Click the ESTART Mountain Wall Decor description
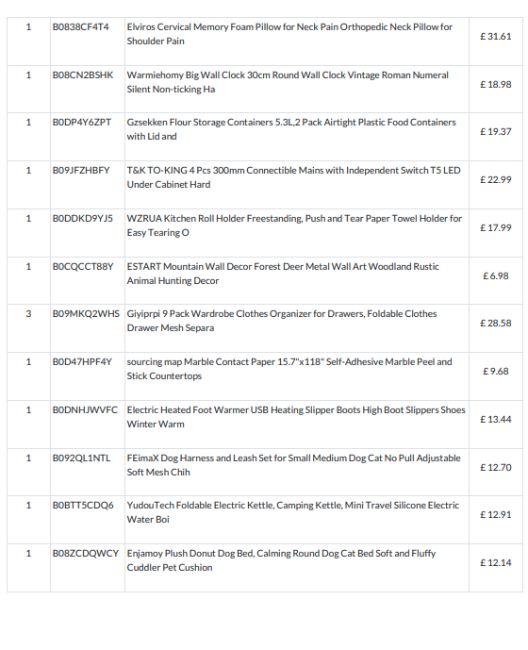Image resolution: width=528 pixels, height=650 pixels. point(283,274)
